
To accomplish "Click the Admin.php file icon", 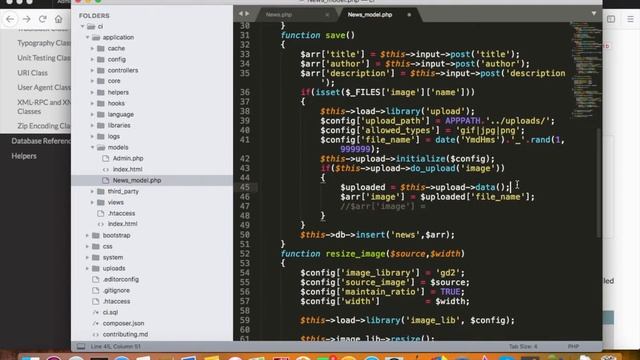I will (x=106, y=158).
